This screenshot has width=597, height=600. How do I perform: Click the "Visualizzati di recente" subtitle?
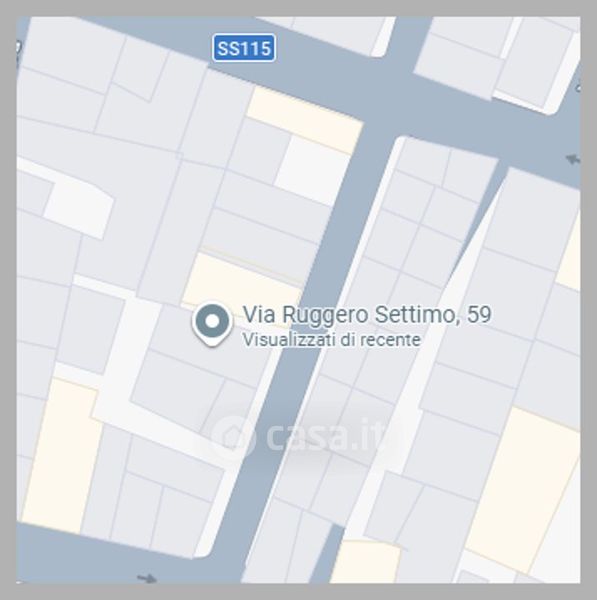(x=332, y=340)
